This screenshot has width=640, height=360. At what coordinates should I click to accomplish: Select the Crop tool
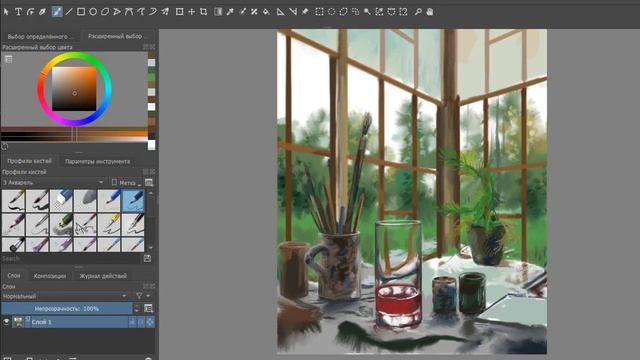203,12
